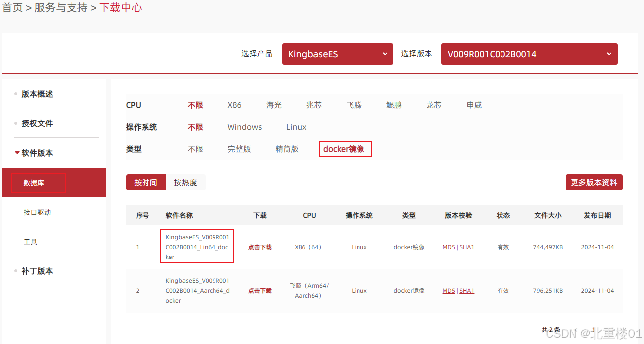This screenshot has width=644, height=344.
Task: Select 接口驱动 in the sidebar
Action: (37, 212)
